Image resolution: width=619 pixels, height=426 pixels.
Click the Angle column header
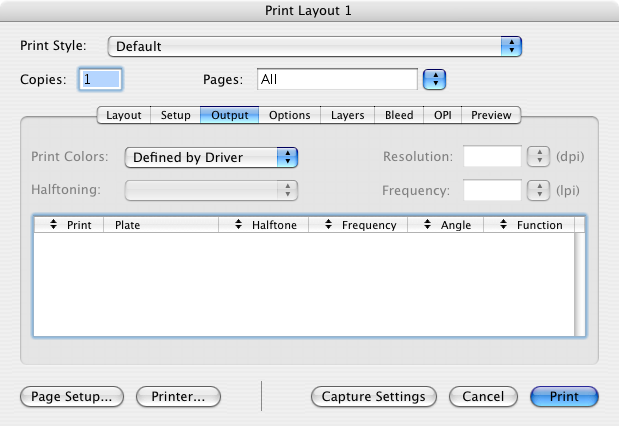pyautogui.click(x=448, y=225)
